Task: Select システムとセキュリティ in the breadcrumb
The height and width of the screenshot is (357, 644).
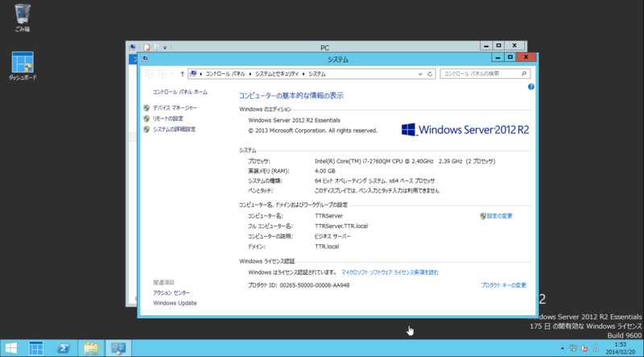Action: pos(277,74)
